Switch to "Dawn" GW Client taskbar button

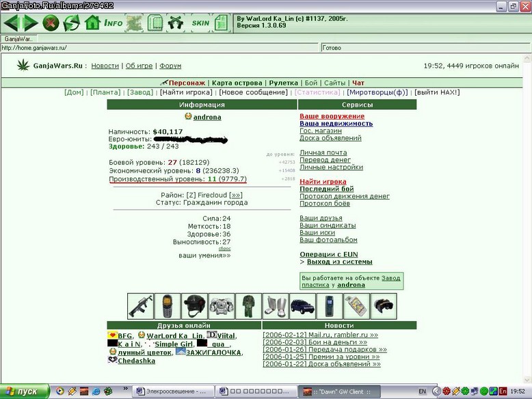(339, 391)
